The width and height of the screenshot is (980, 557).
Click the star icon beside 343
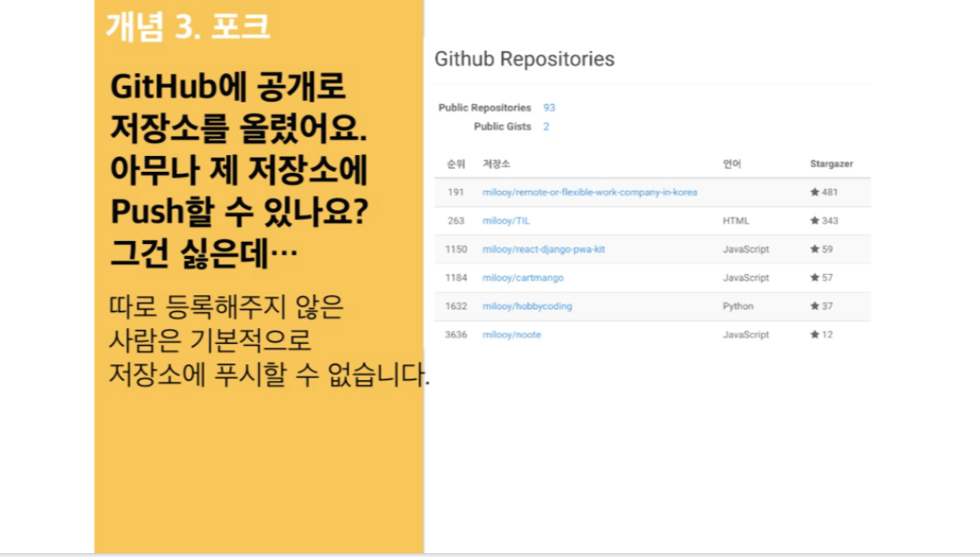[814, 221]
